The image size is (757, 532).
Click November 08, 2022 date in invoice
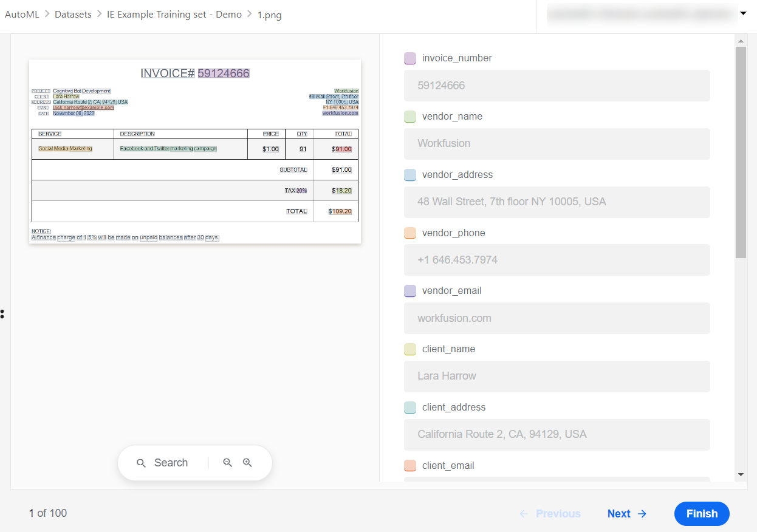pyautogui.click(x=74, y=114)
